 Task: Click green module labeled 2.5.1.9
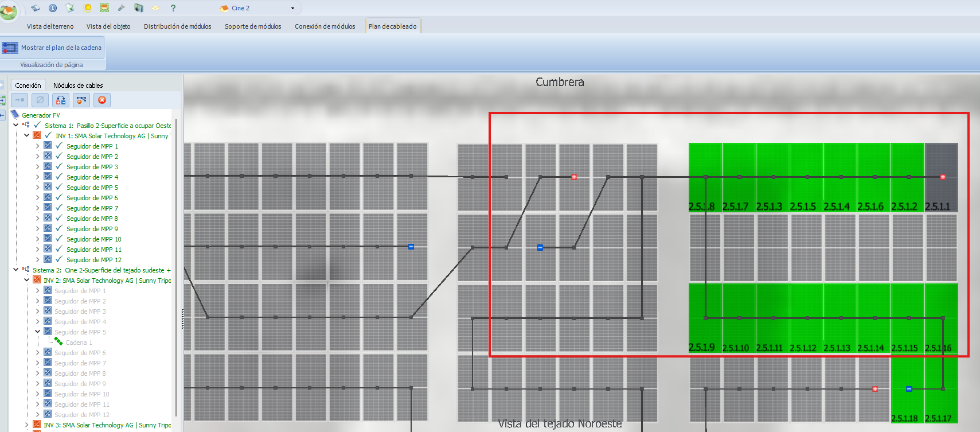tap(705, 317)
